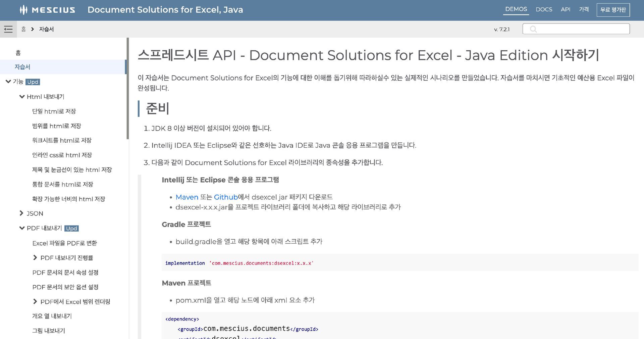Viewport: 644px width, 339px height.
Task: Click the 자습서 breadcrumb label
Action: 46,29
